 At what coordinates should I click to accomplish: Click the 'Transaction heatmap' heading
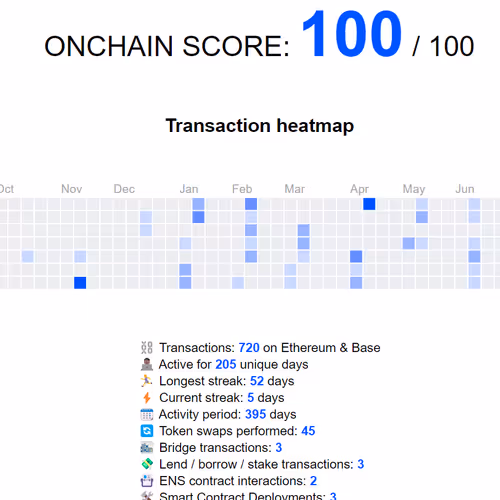[x=260, y=126]
